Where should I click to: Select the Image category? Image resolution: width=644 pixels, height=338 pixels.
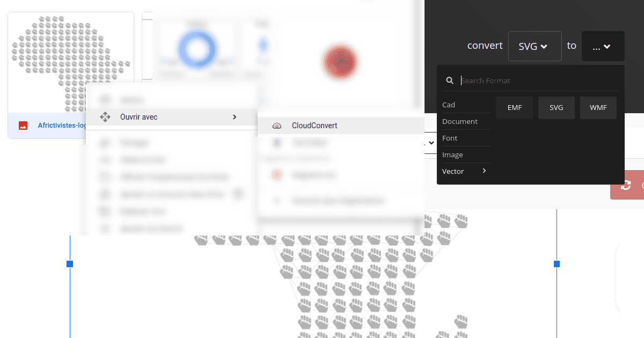click(x=451, y=155)
